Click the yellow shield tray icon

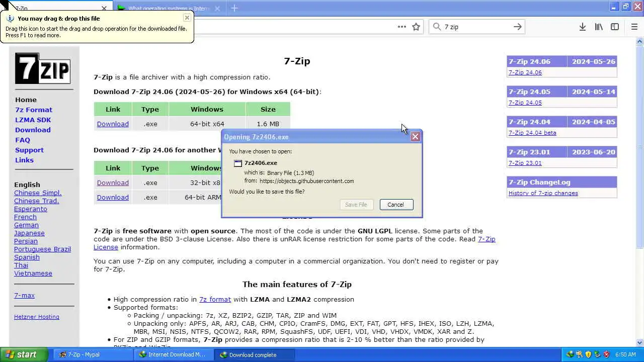[x=588, y=354]
